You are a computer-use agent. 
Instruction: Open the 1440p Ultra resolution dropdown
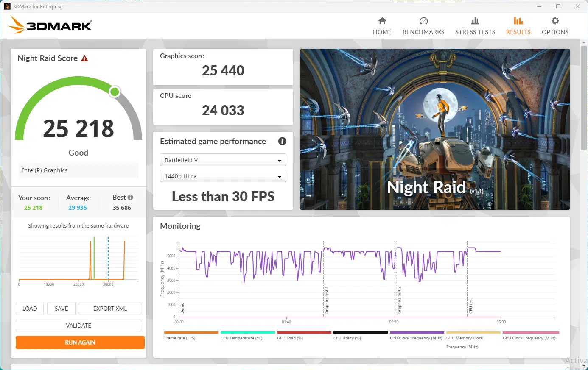223,176
